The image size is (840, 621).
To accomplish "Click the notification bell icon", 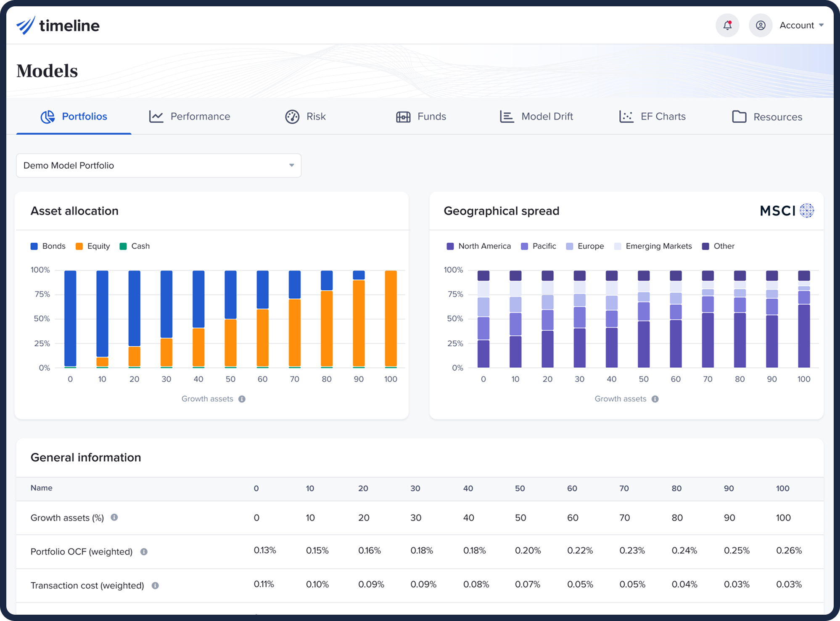I will click(x=727, y=25).
